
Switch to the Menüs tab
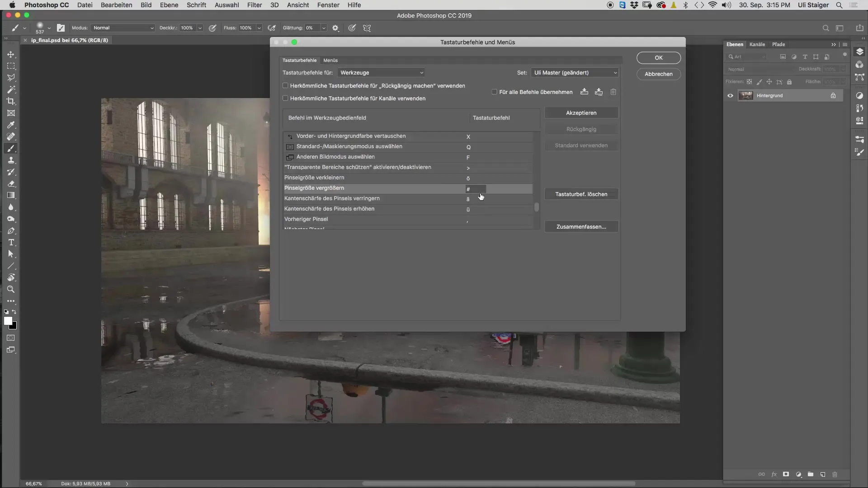click(x=330, y=60)
